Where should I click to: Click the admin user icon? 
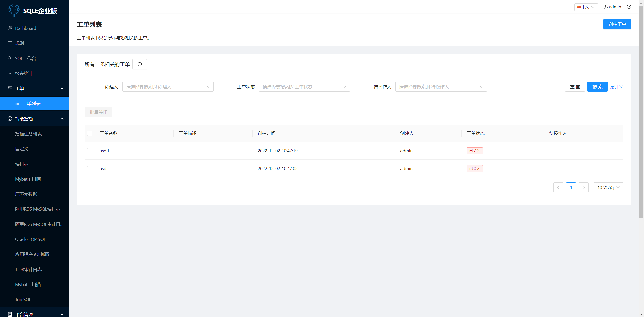[606, 7]
